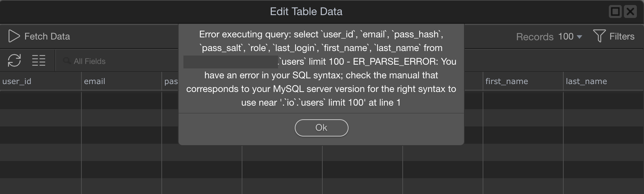Select the first empty cell under email
This screenshot has width=644, height=194.
tap(121, 101)
